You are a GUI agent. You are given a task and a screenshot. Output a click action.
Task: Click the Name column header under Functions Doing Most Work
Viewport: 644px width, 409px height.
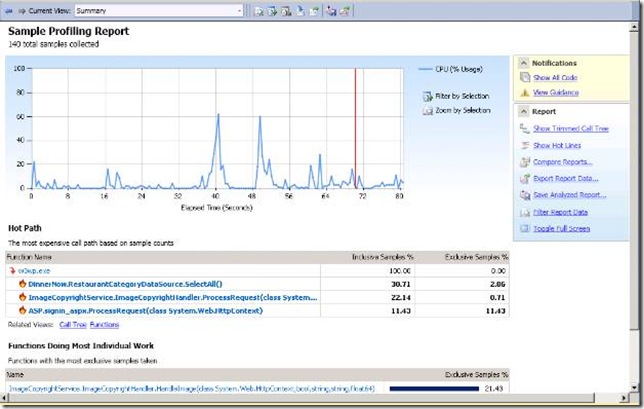(x=196, y=375)
